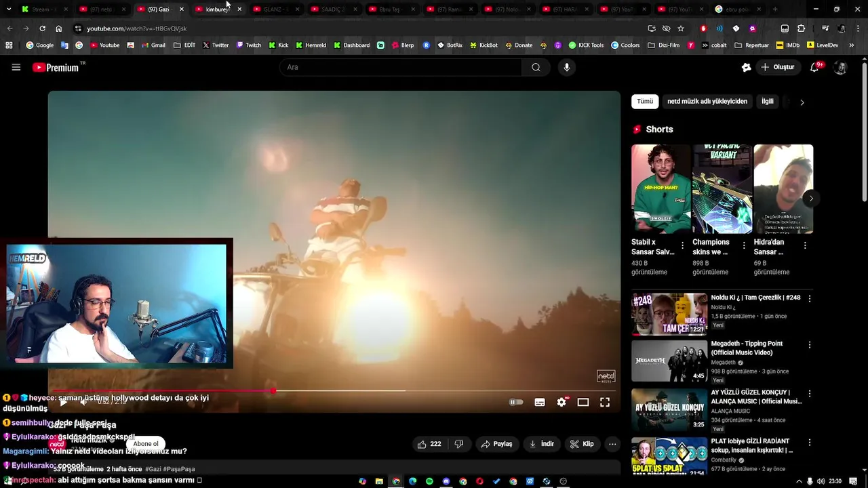Switch to the Stream browser tab

pos(41,9)
